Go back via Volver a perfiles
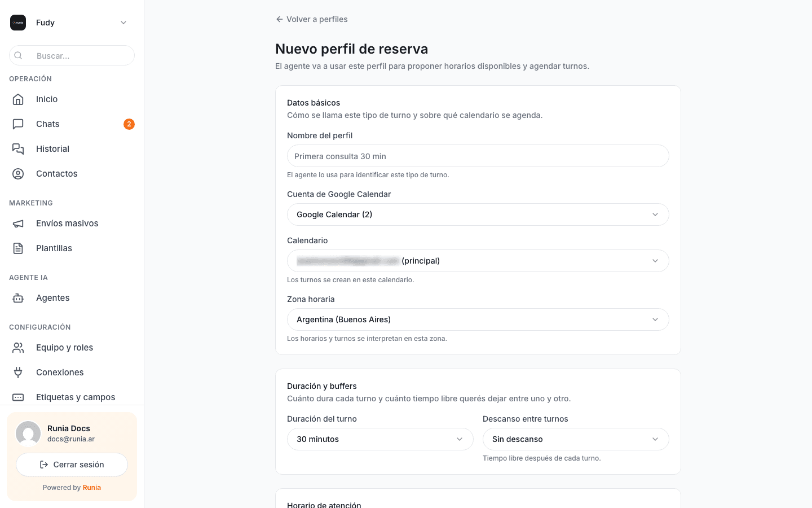 [311, 19]
